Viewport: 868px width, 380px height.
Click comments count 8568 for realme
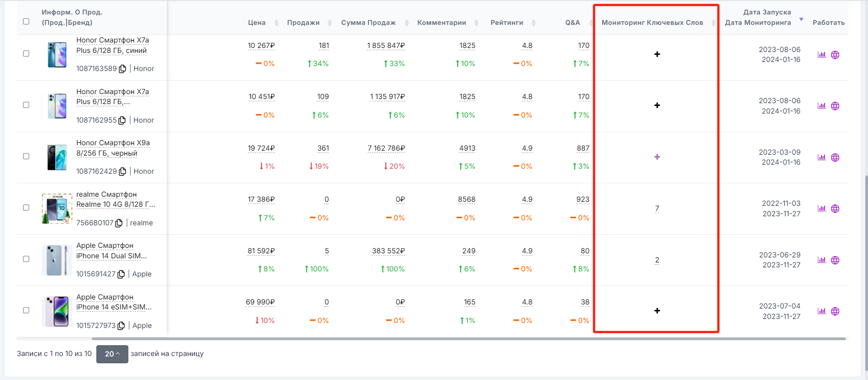point(467,199)
